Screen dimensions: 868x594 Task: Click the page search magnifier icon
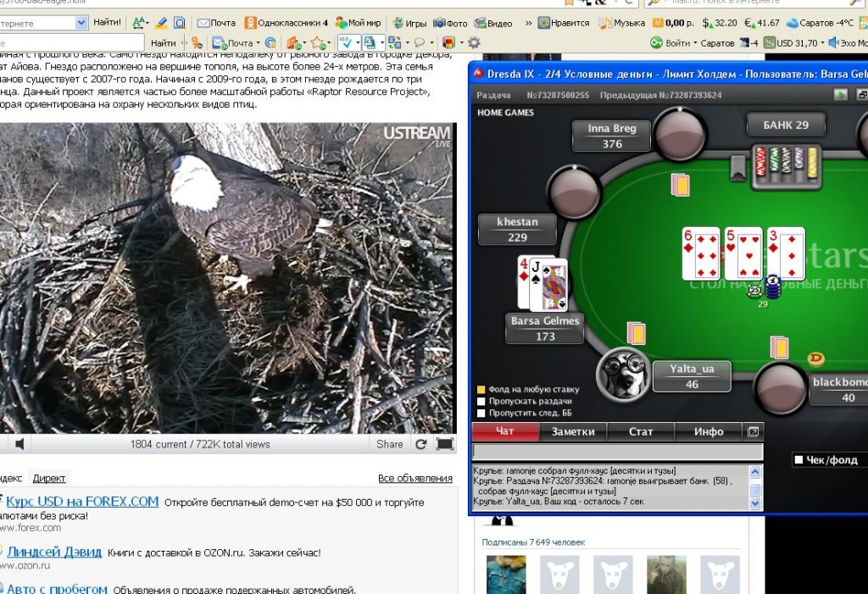pyautogui.click(x=180, y=23)
